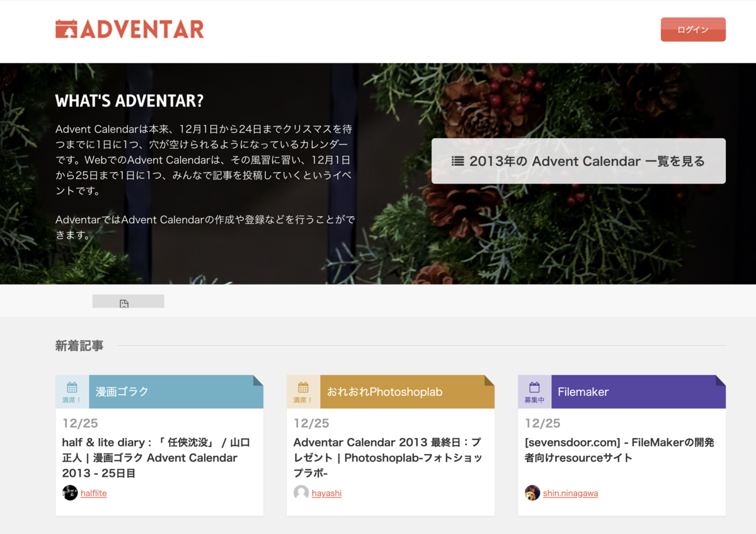Click the 12/25 date on Filemaker card
756x534 pixels.
[x=542, y=423]
